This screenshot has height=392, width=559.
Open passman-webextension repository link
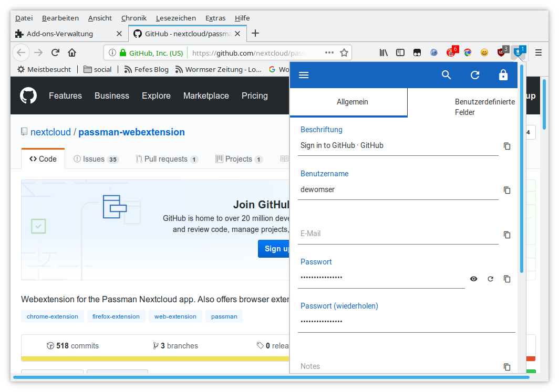(x=131, y=132)
